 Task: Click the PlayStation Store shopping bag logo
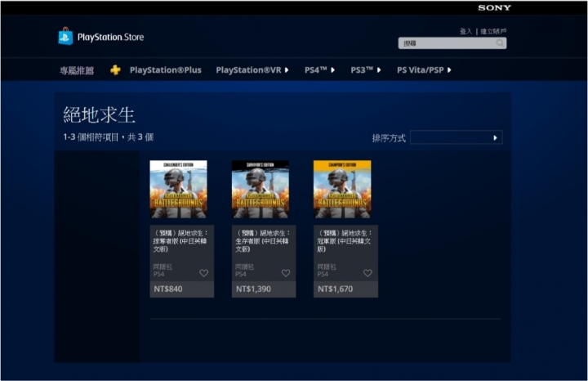65,37
